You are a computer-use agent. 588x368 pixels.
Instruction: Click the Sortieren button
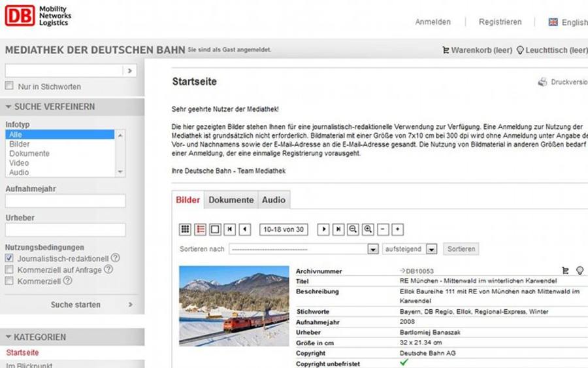point(461,249)
